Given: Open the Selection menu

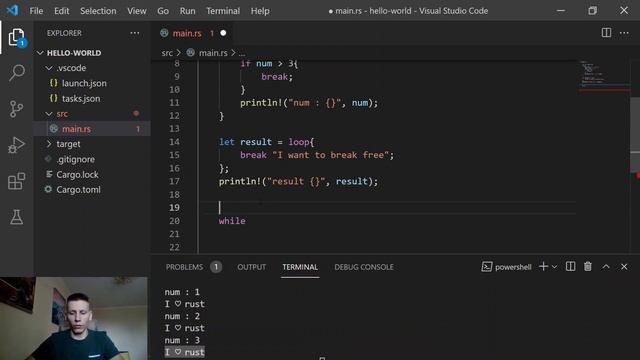Looking at the screenshot, I should click(98, 11).
